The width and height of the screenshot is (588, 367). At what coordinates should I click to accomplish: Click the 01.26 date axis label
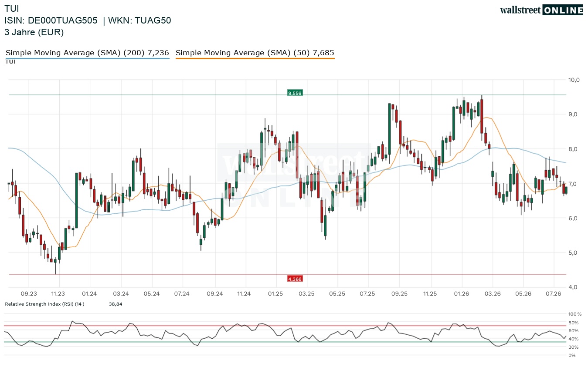461,294
